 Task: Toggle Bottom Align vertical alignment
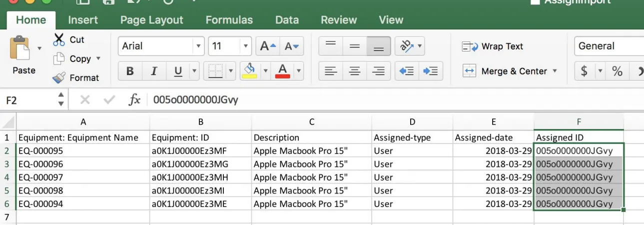tap(379, 46)
